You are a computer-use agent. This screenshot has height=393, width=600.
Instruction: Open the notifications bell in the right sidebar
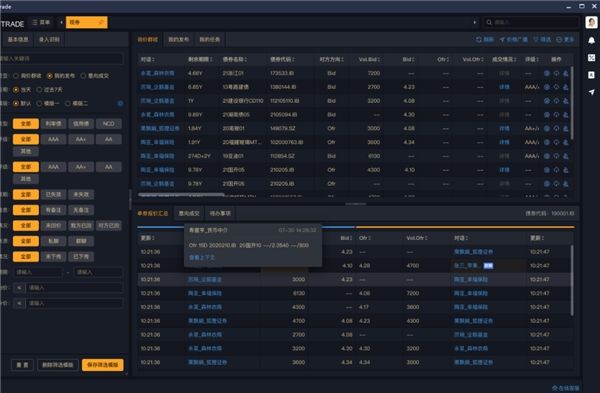click(x=591, y=40)
